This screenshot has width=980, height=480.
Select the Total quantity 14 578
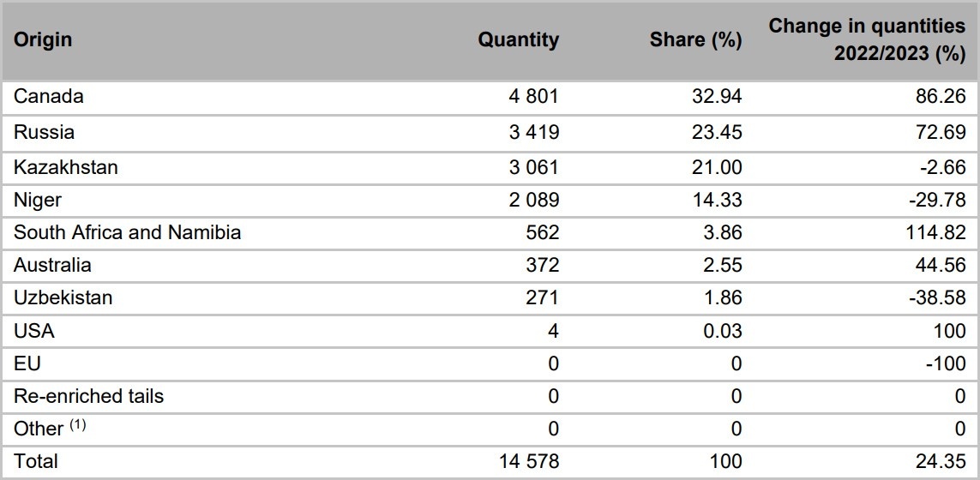point(529,461)
